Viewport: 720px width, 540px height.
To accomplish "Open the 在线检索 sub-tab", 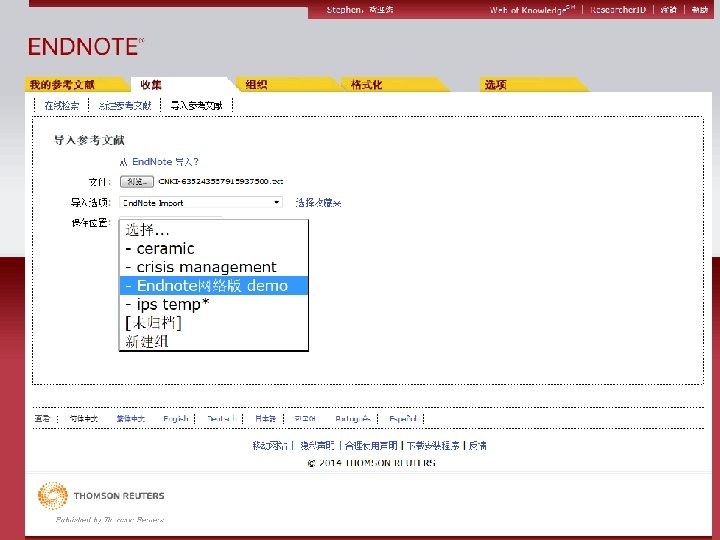I will coord(62,106).
